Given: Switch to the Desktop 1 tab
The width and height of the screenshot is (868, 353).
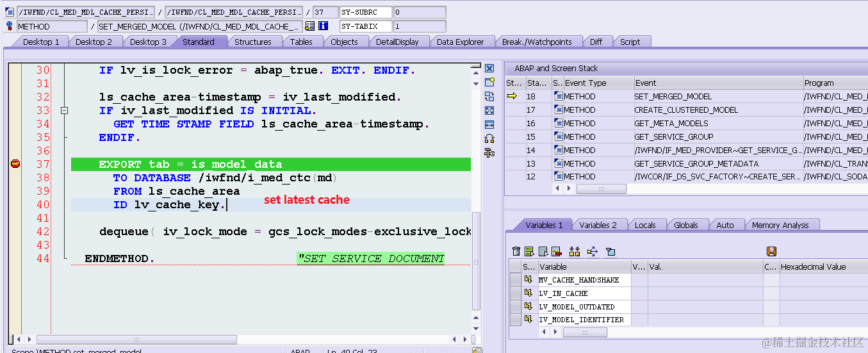Looking at the screenshot, I should (x=41, y=42).
